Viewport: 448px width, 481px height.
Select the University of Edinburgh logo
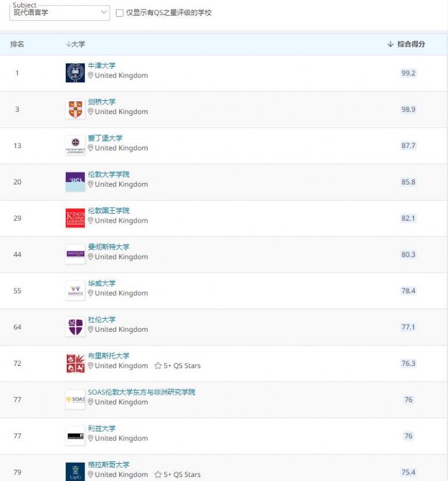pos(74,143)
